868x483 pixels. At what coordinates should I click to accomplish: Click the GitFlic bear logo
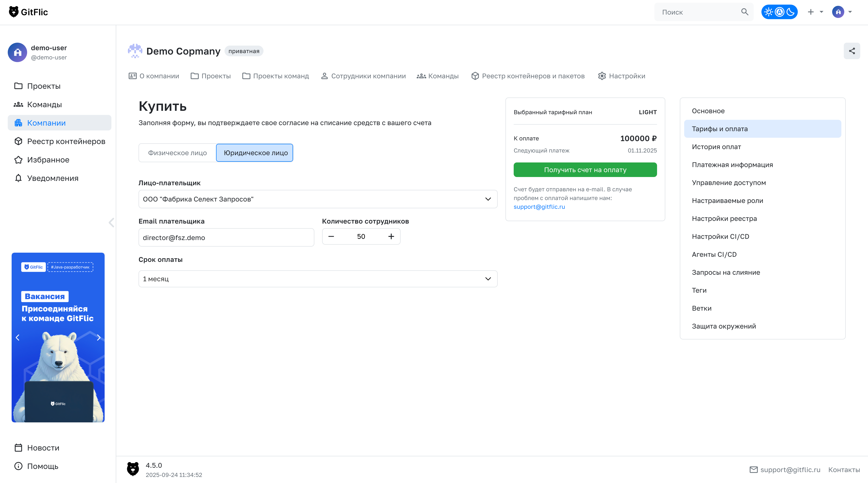14,12
